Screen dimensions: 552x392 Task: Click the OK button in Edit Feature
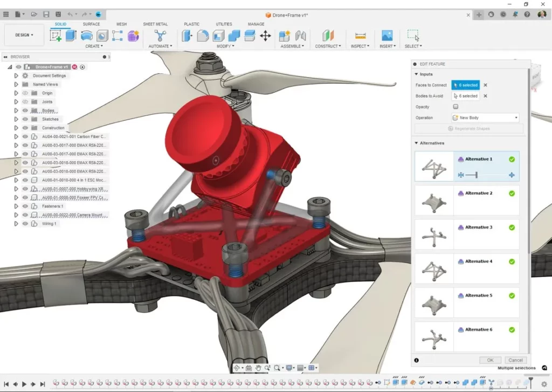[x=490, y=360]
